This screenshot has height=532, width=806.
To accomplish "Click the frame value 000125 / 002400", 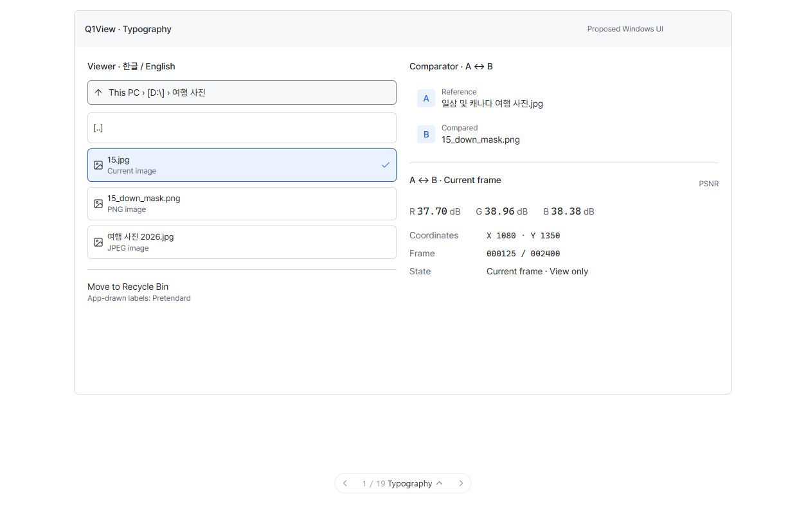I will pyautogui.click(x=523, y=254).
